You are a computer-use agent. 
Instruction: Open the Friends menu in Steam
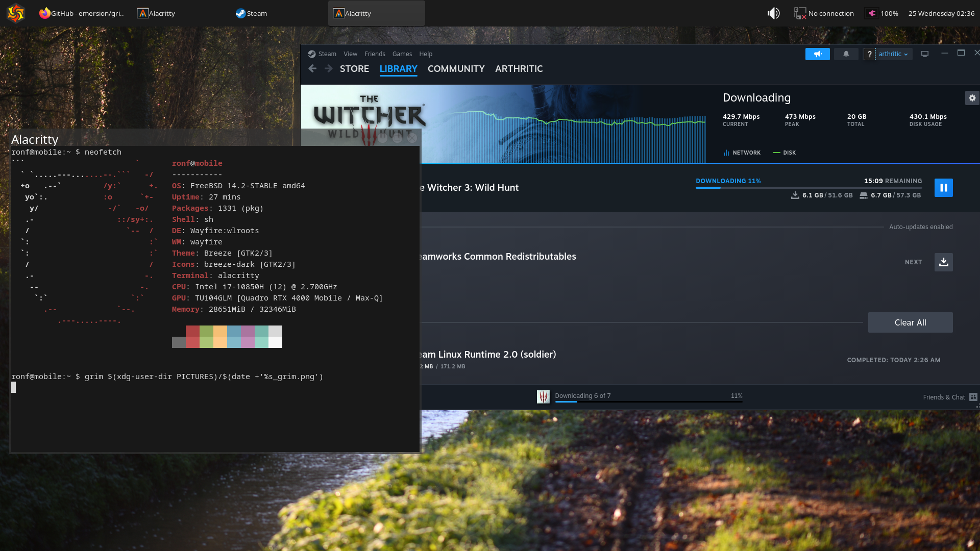375,54
